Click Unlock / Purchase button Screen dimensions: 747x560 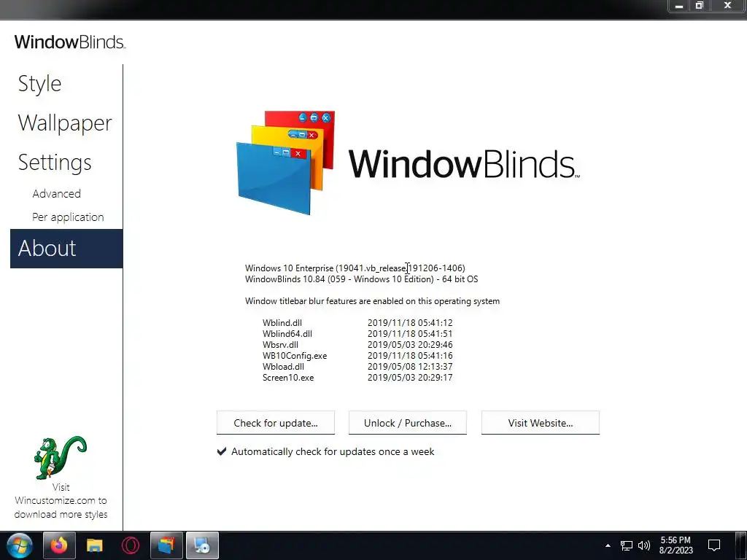(407, 423)
